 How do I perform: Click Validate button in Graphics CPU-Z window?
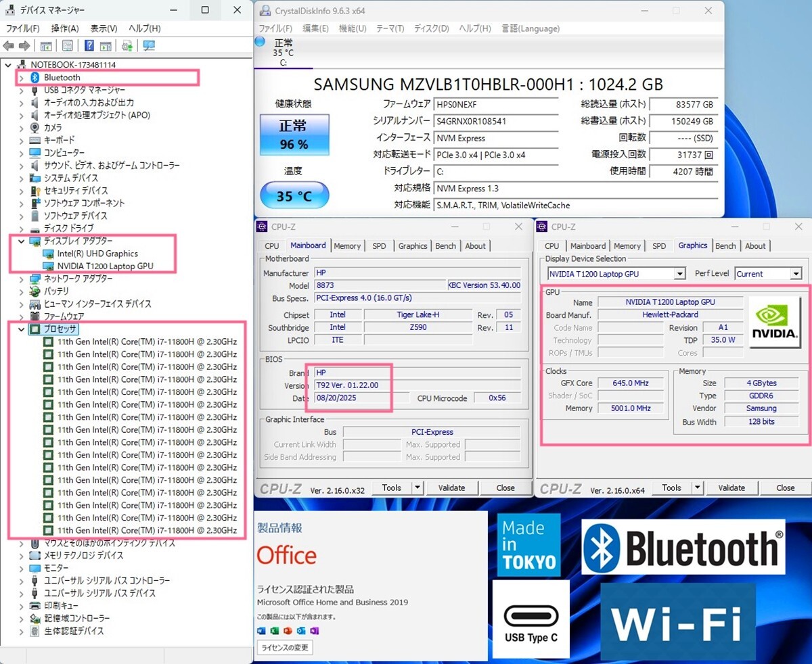(x=731, y=488)
